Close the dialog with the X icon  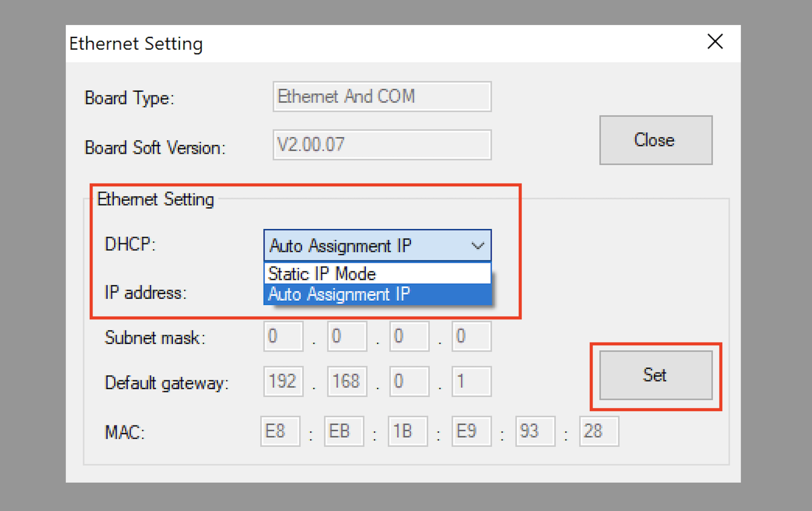(x=715, y=42)
